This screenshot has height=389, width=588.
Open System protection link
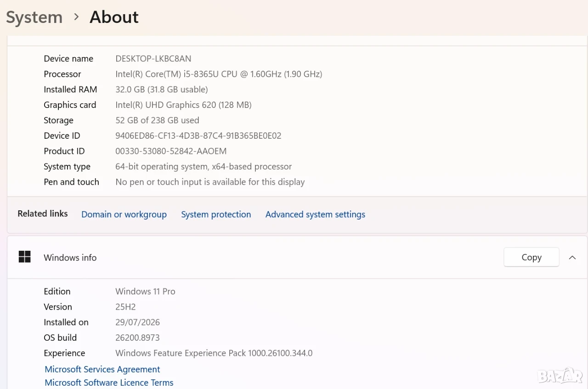216,214
